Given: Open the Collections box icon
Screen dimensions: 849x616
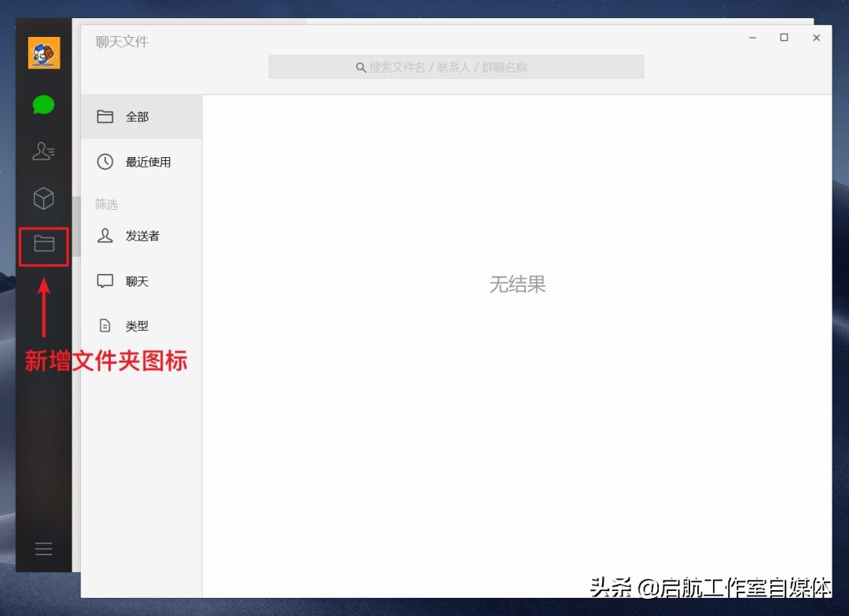Looking at the screenshot, I should 43,198.
